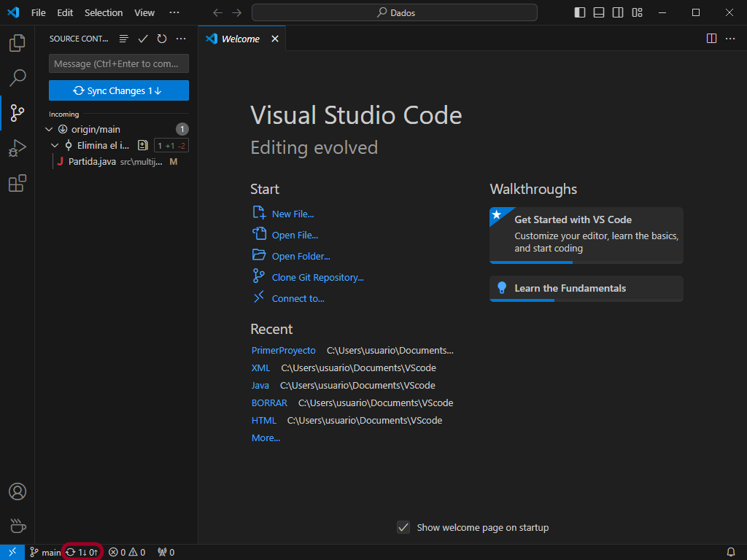The image size is (747, 560).
Task: Collapse the origin/main incoming group
Action: [49, 129]
